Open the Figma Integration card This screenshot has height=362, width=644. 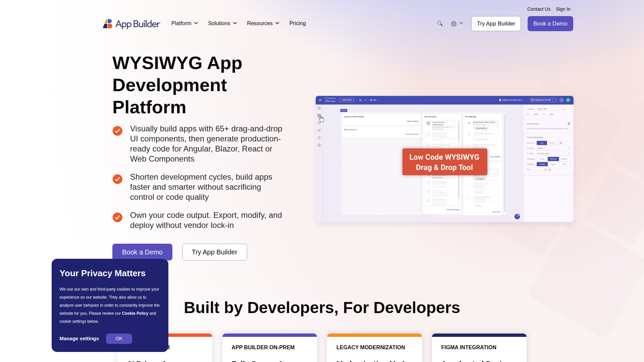pos(479,348)
